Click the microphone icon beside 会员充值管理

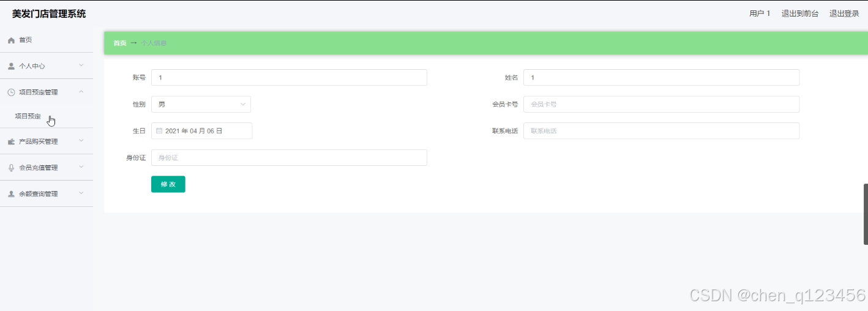pyautogui.click(x=11, y=168)
